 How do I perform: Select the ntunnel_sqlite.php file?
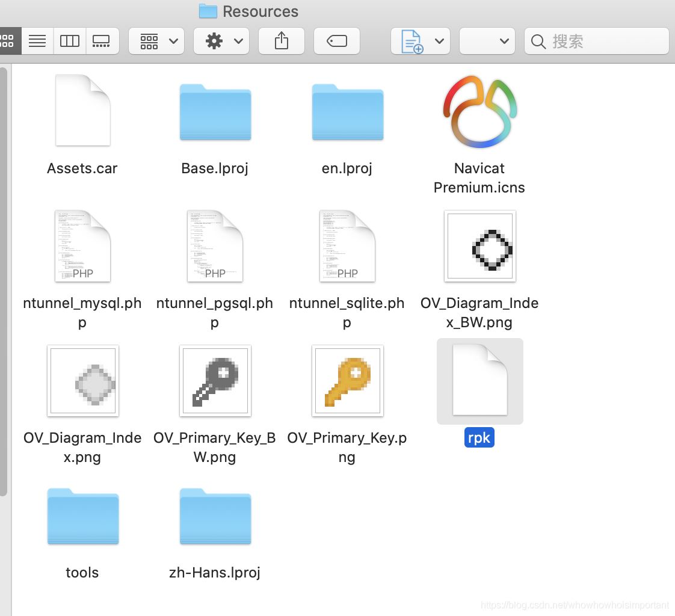point(347,246)
